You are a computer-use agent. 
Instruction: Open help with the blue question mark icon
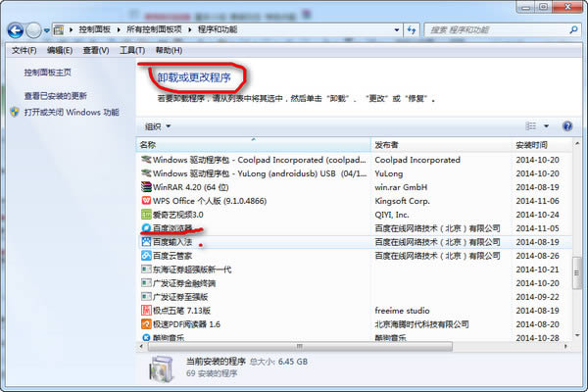pos(566,126)
